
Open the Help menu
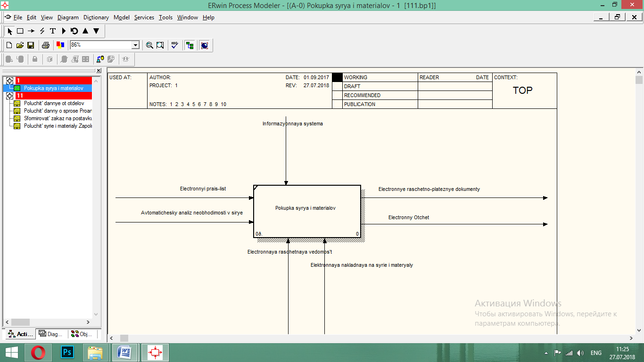pos(208,17)
